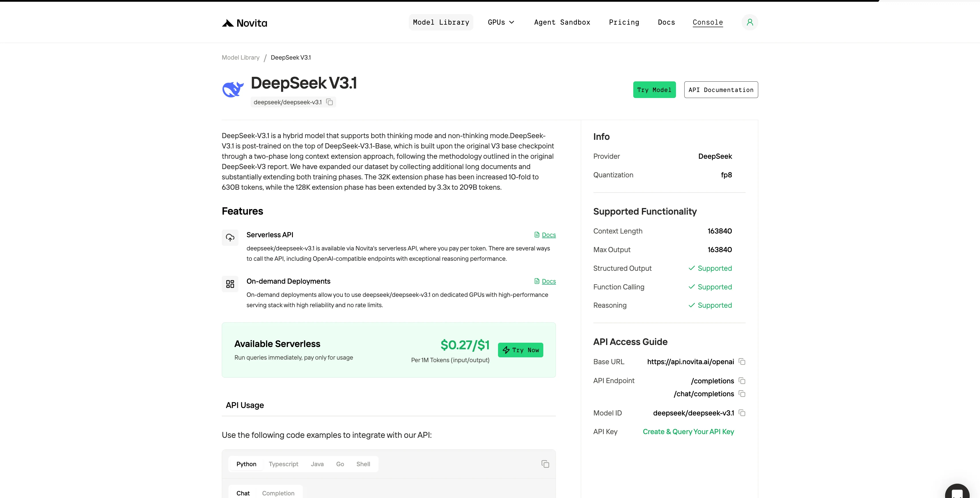Click the Novita logo
The height and width of the screenshot is (498, 980).
[x=244, y=23]
